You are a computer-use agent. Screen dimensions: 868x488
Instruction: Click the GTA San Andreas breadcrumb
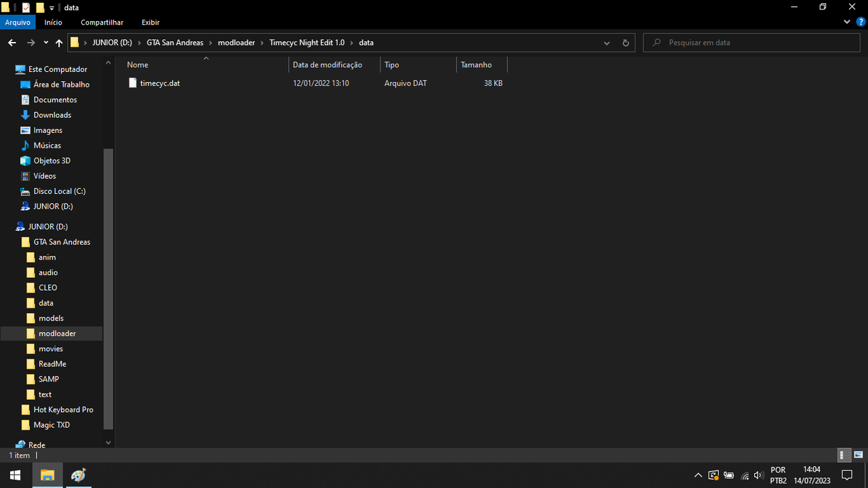pyautogui.click(x=175, y=43)
